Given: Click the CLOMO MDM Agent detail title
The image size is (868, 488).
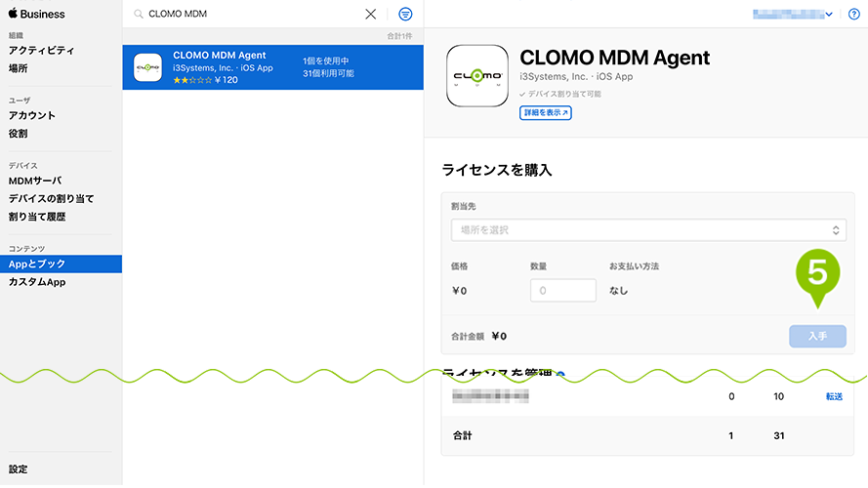Looking at the screenshot, I should coord(614,58).
